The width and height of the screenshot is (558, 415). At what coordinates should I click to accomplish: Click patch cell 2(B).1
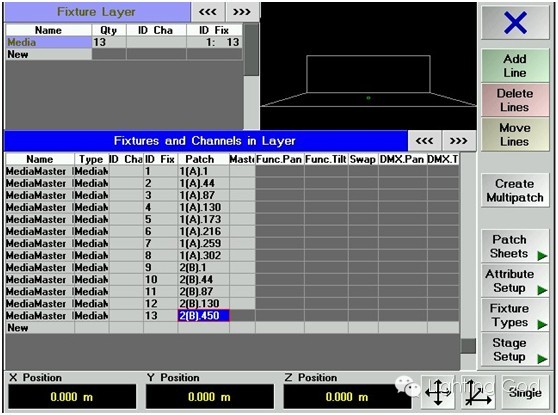click(x=204, y=268)
